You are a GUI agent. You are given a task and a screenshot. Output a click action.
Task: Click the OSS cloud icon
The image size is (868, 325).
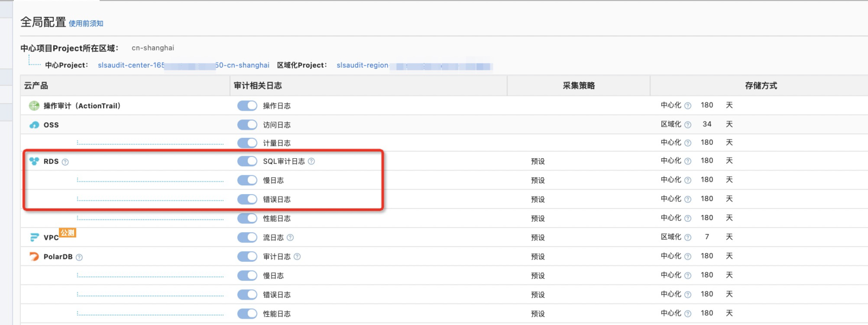pos(34,125)
